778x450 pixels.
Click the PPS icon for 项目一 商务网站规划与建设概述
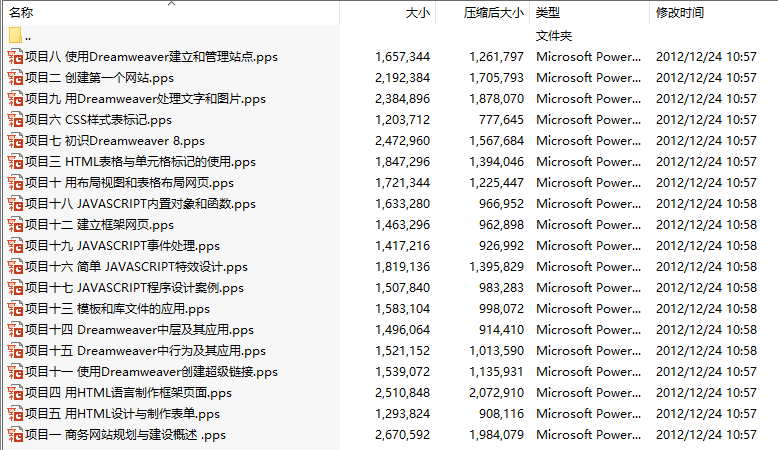tap(15, 435)
